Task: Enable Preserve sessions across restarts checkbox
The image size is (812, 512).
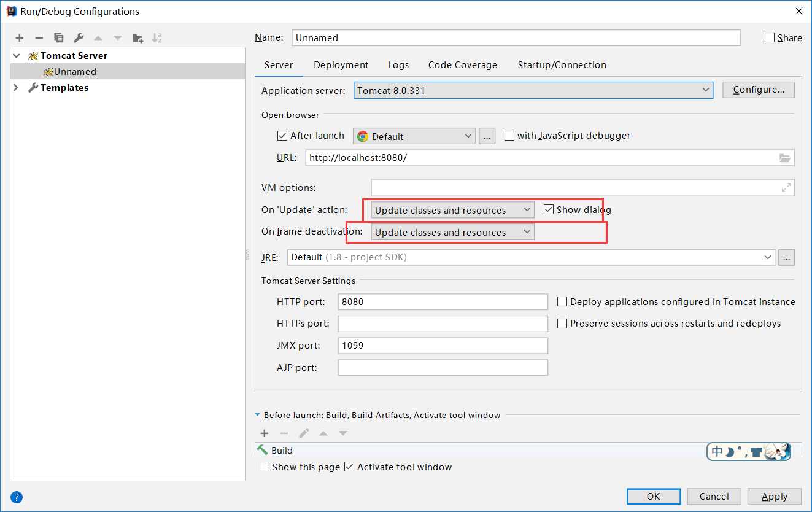Action: (x=562, y=324)
